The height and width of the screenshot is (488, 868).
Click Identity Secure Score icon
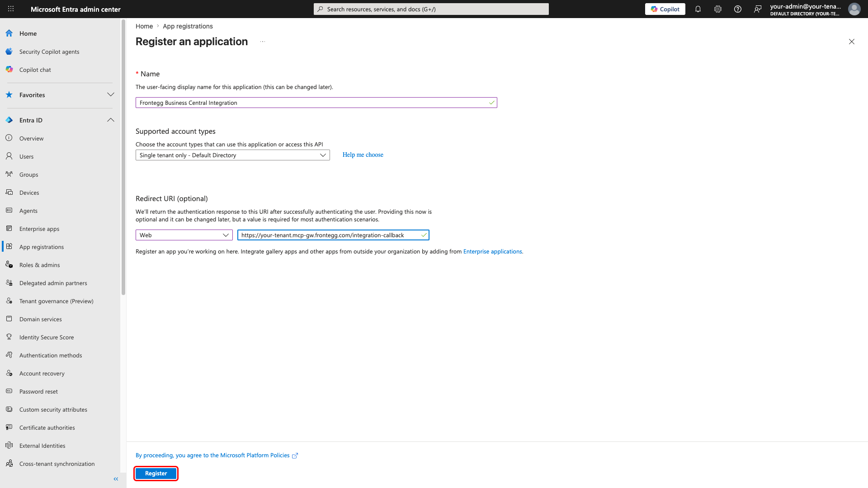click(x=9, y=337)
